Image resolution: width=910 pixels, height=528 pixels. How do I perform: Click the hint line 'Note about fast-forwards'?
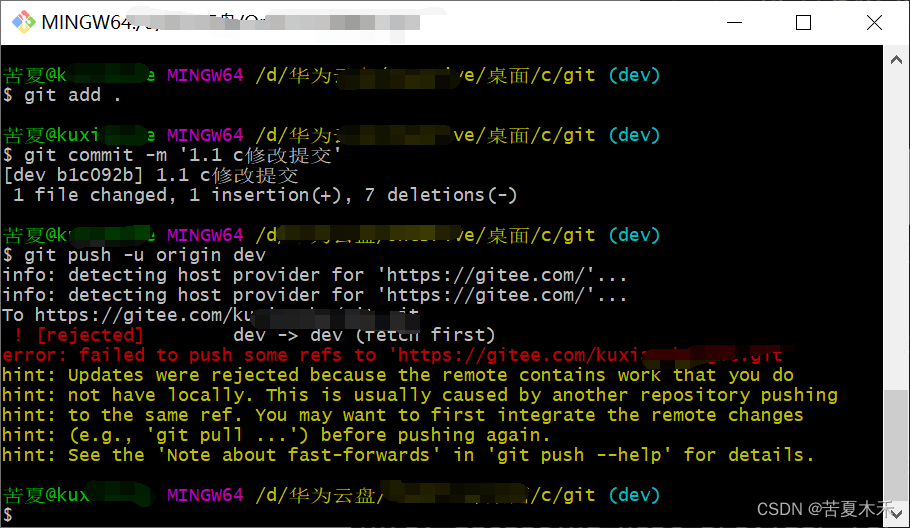(x=409, y=455)
